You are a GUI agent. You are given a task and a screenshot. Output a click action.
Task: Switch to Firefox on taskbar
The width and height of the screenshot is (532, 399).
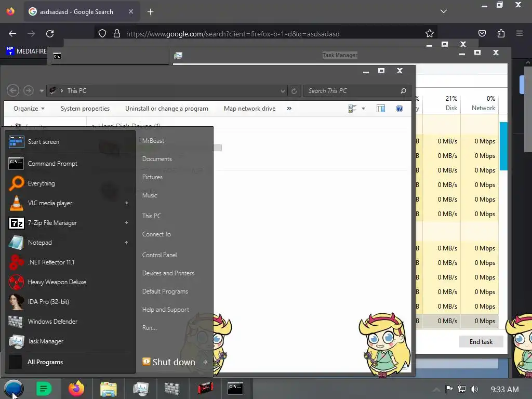tap(76, 389)
